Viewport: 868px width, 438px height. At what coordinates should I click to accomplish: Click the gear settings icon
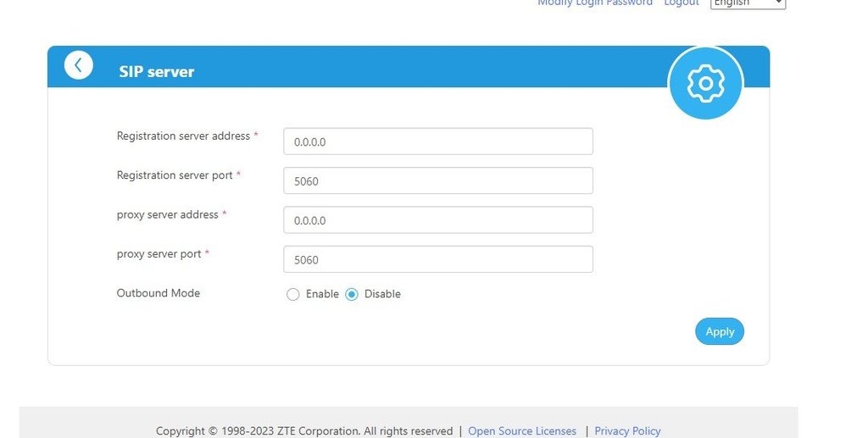click(705, 83)
